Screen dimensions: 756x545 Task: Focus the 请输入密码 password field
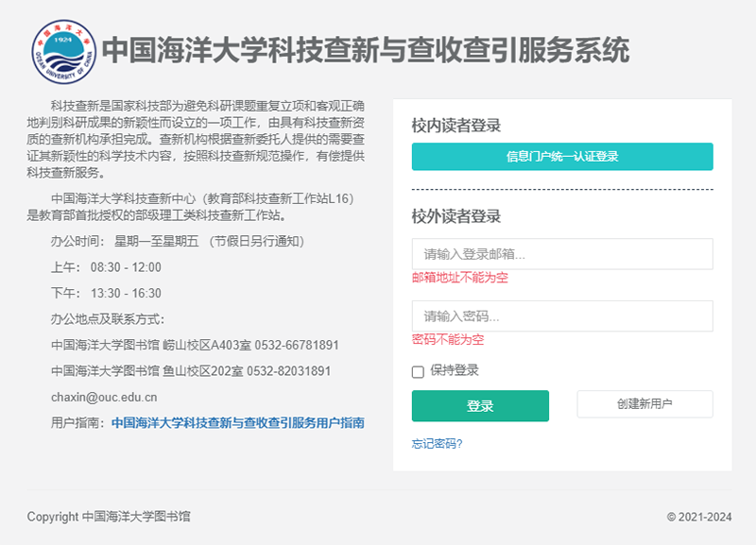coord(562,315)
